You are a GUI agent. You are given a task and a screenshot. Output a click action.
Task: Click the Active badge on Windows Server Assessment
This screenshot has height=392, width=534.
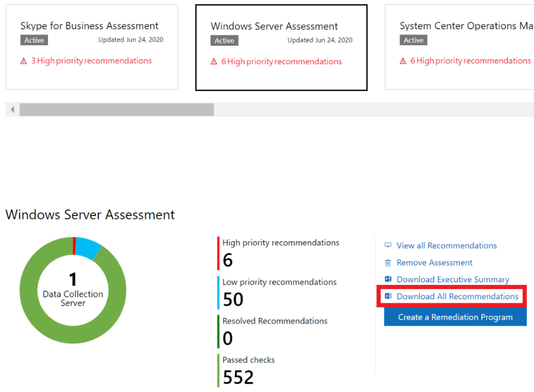[224, 40]
